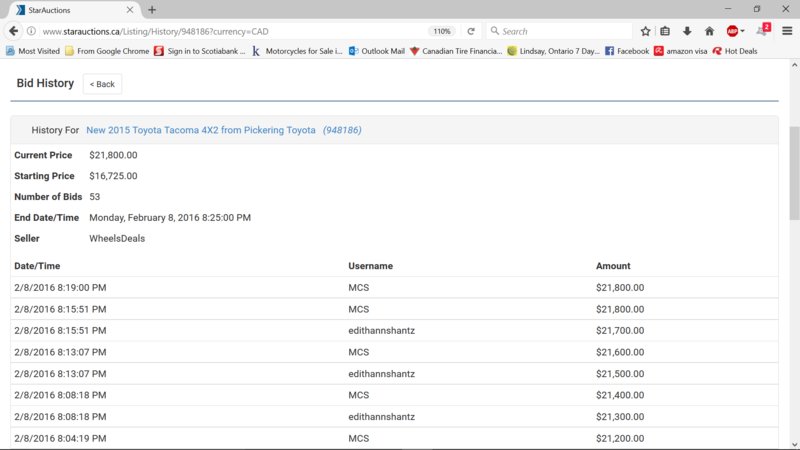Image resolution: width=800 pixels, height=450 pixels.
Task: Open the Hot Deals bookmark
Action: [735, 51]
